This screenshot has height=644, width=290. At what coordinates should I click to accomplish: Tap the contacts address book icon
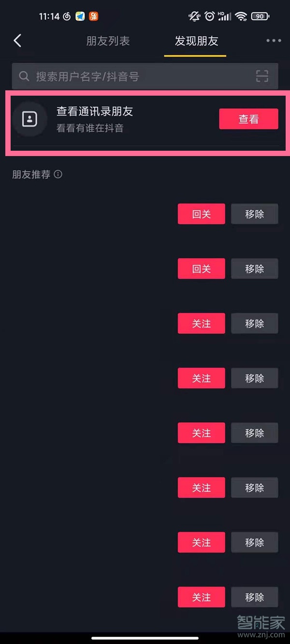pyautogui.click(x=29, y=119)
